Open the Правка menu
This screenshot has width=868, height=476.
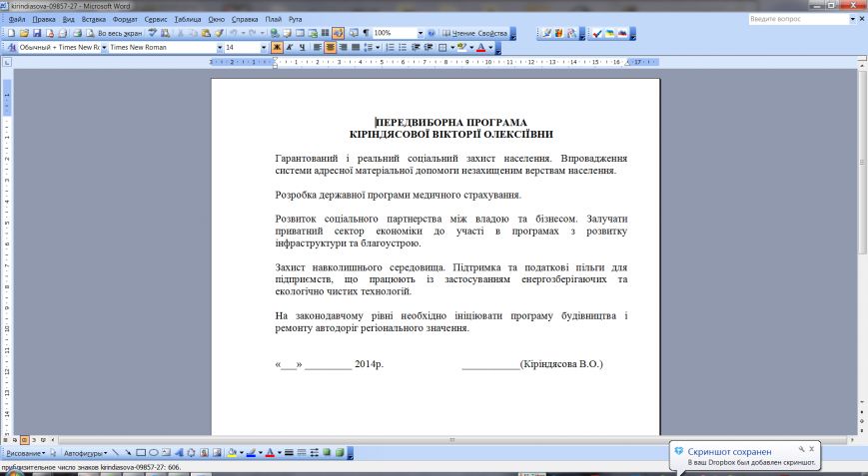[x=44, y=19]
